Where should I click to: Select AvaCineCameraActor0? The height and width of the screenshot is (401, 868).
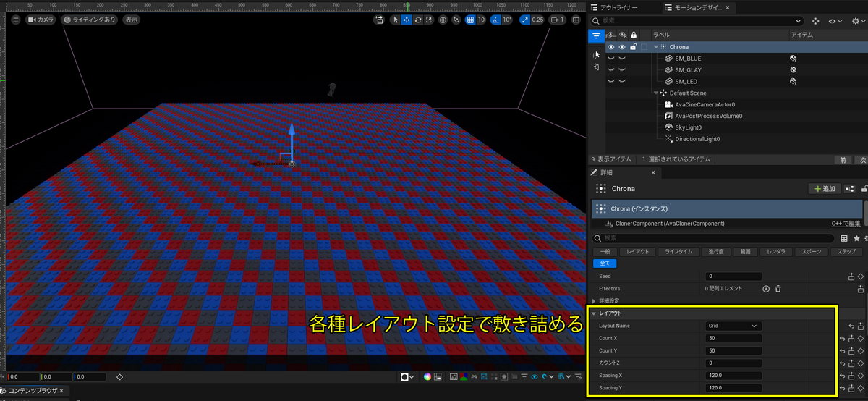click(x=705, y=105)
